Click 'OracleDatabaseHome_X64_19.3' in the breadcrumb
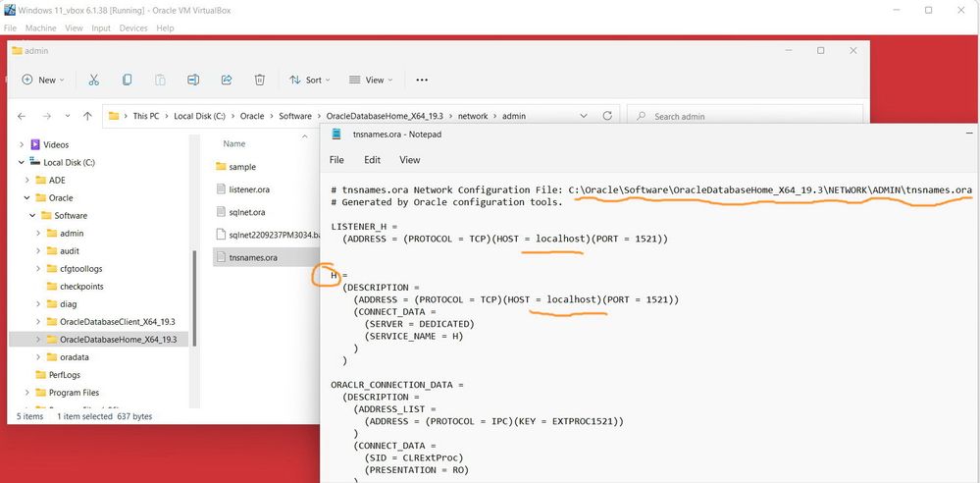This screenshot has width=980, height=483. click(385, 116)
